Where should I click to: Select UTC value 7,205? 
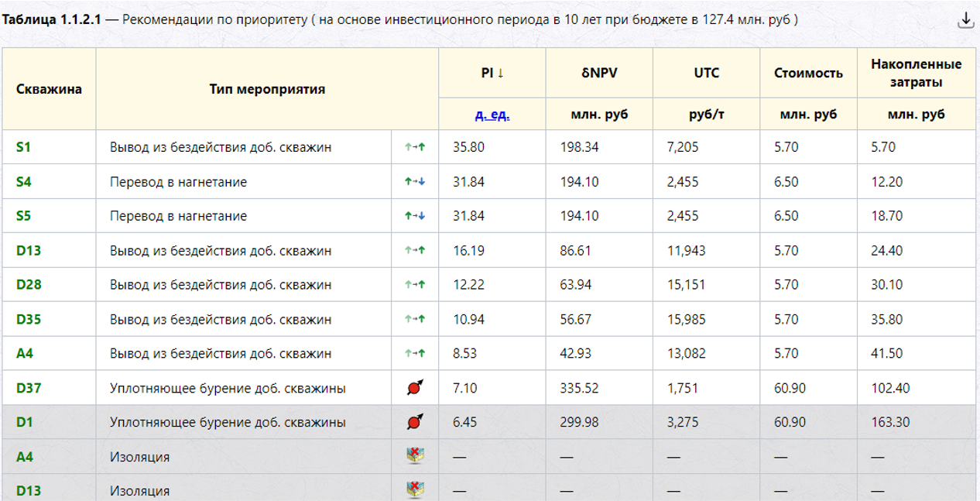coord(684,147)
